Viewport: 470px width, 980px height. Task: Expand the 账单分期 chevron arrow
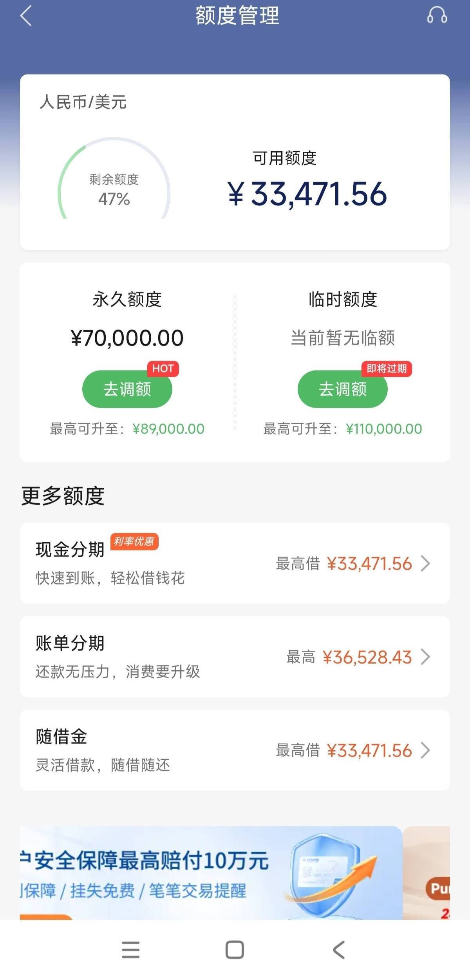click(425, 657)
